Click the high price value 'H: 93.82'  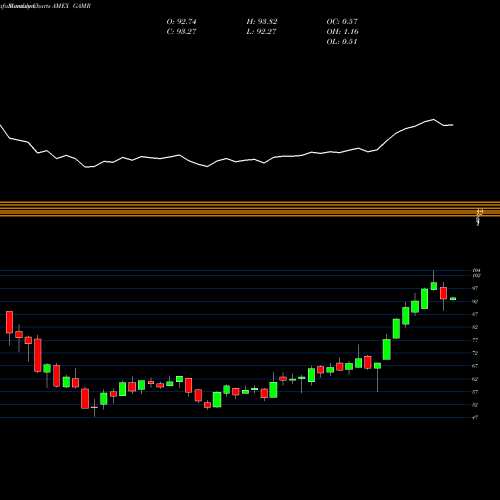click(262, 22)
